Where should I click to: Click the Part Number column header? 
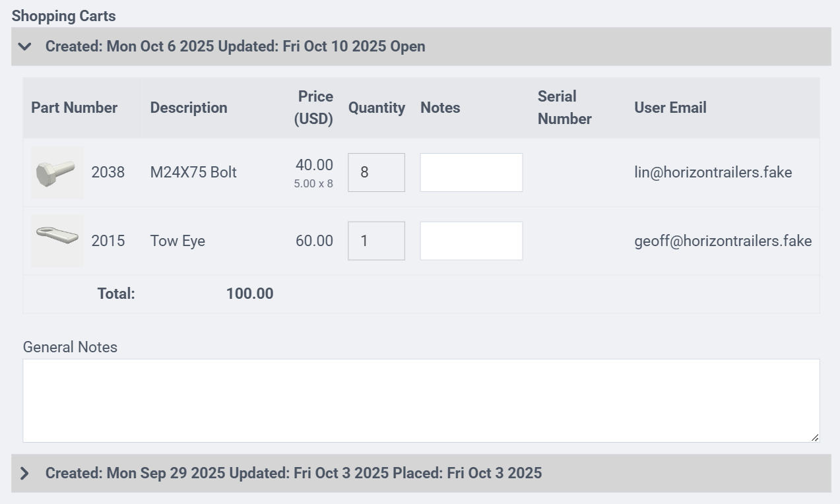[x=74, y=108]
